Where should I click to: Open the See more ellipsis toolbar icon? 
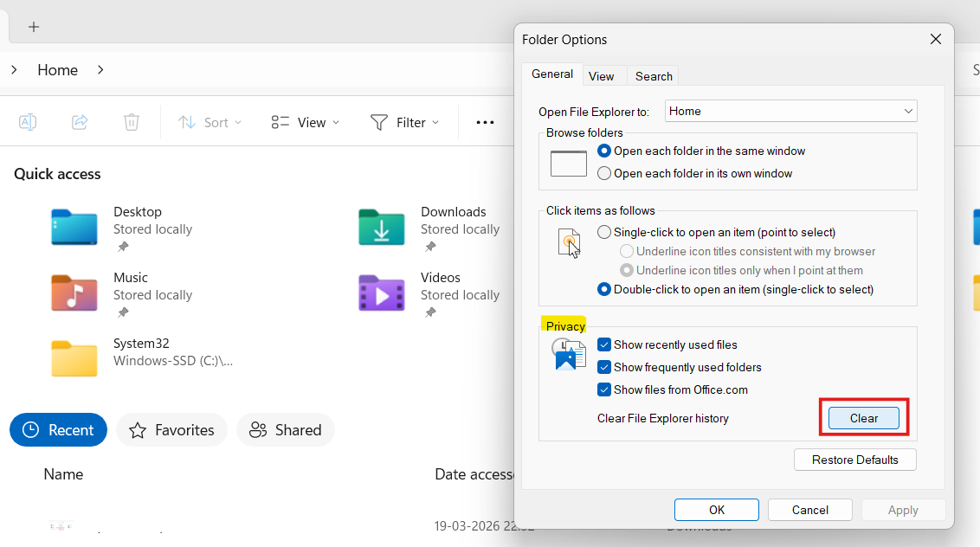coord(485,122)
